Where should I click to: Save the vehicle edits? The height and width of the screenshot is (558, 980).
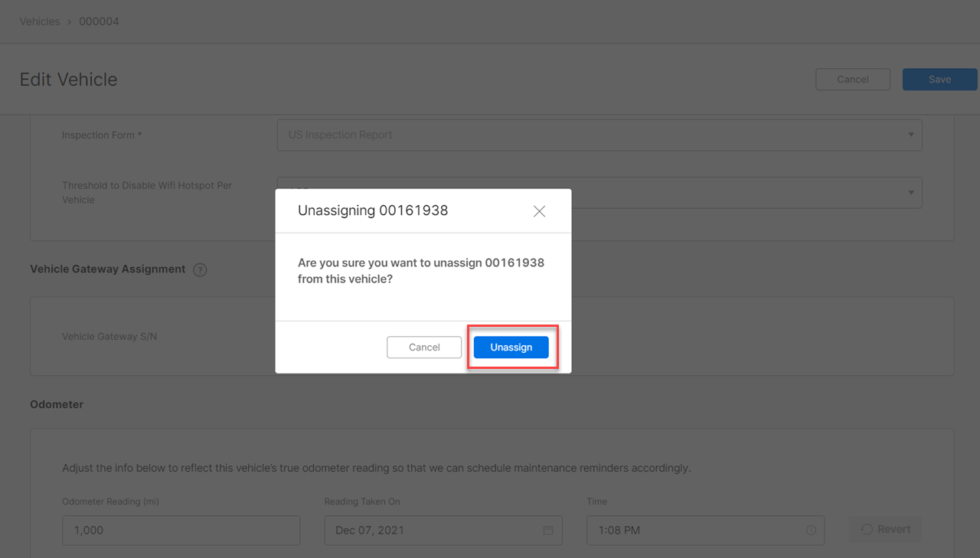(939, 79)
